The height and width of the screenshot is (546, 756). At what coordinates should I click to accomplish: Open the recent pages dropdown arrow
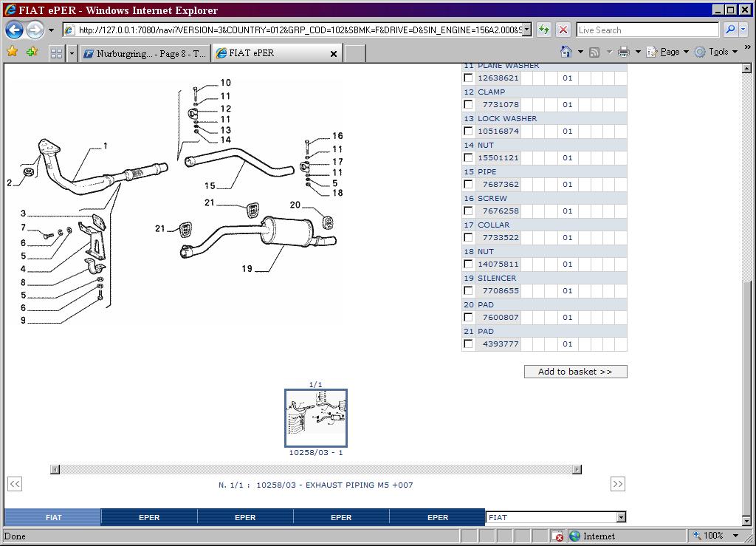tap(51, 30)
